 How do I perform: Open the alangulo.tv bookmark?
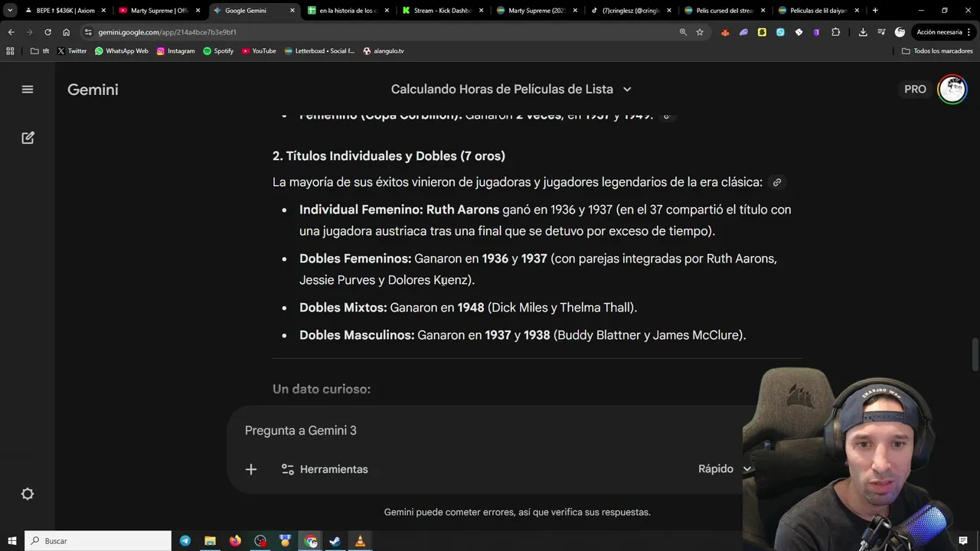click(383, 51)
